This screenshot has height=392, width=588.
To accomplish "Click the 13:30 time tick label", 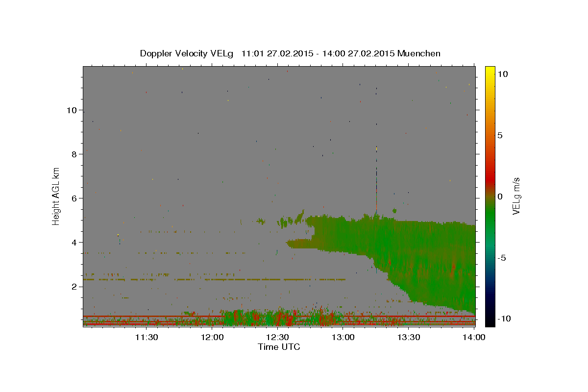I will [x=409, y=337].
